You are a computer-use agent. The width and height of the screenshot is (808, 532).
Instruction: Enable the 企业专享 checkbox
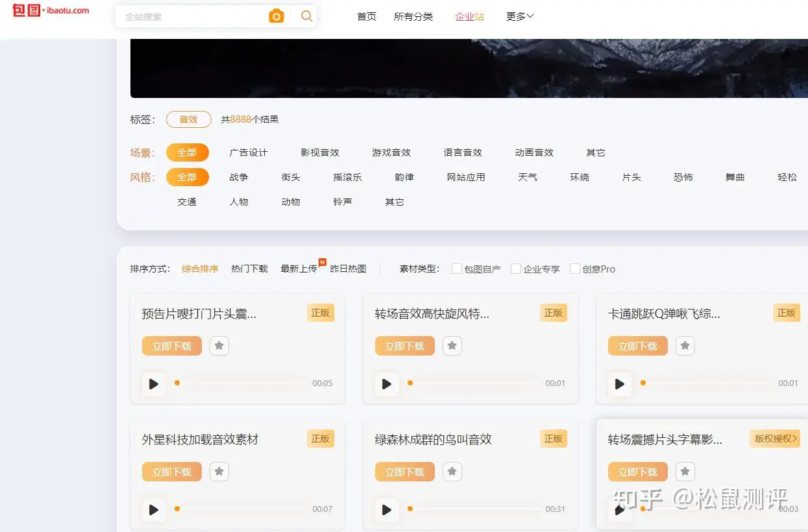click(516, 269)
